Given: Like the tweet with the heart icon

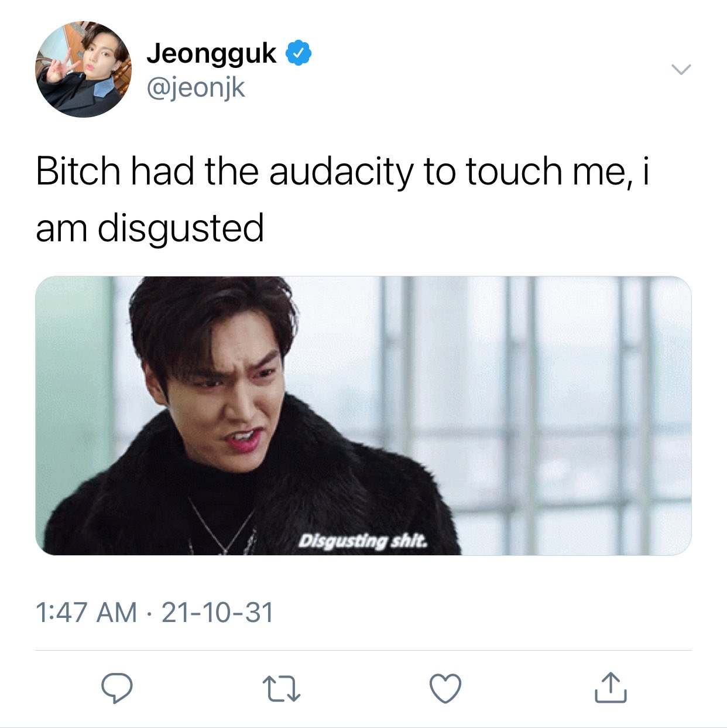Looking at the screenshot, I should (x=445, y=688).
